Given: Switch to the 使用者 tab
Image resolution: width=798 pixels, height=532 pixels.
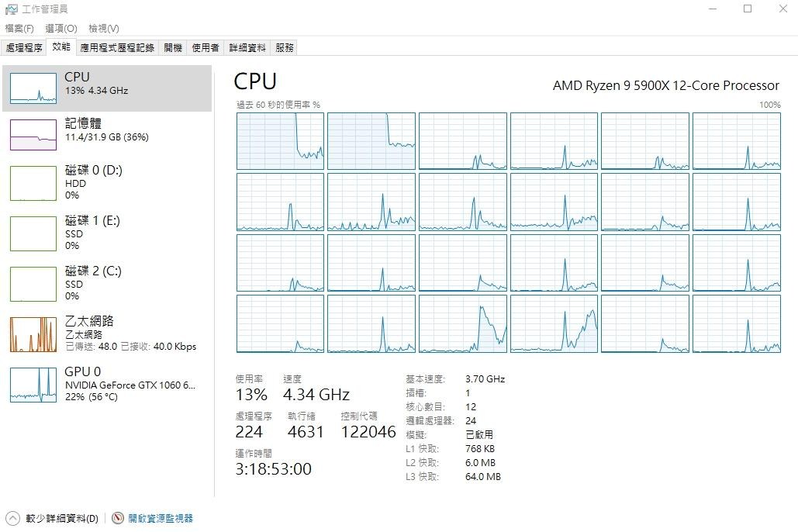Looking at the screenshot, I should click(204, 47).
